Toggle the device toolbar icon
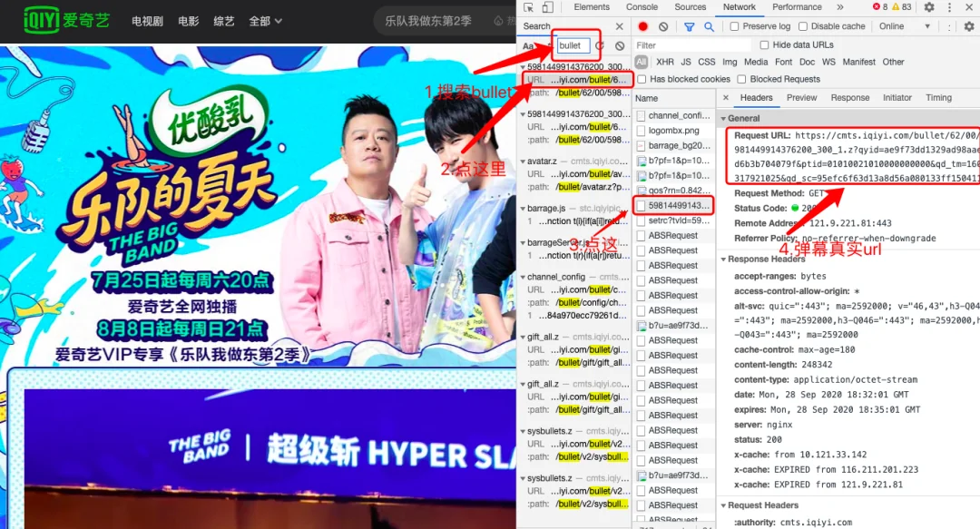The height and width of the screenshot is (529, 980). click(x=547, y=7)
